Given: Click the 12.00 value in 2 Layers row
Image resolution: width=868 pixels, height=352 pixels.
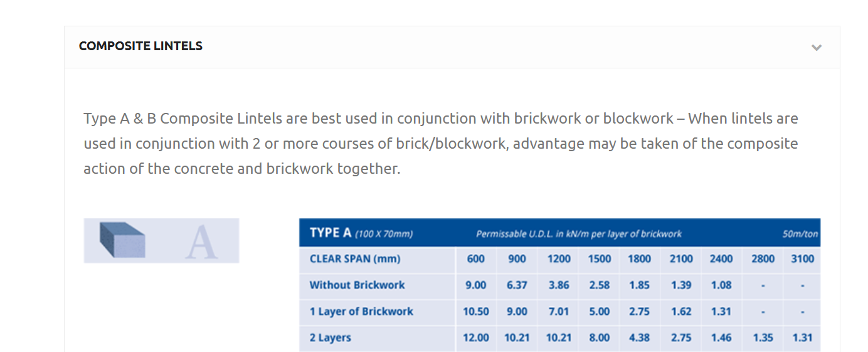Looking at the screenshot, I should tap(476, 338).
